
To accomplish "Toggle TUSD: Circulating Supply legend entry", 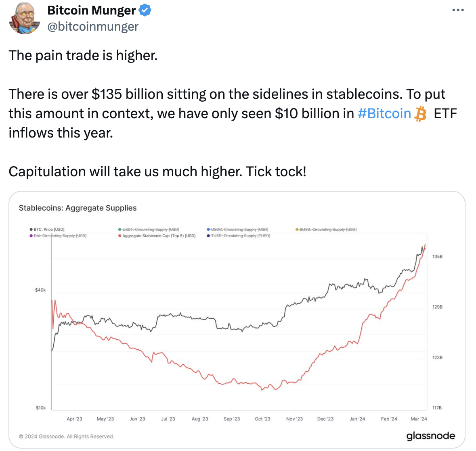I will [239, 236].
